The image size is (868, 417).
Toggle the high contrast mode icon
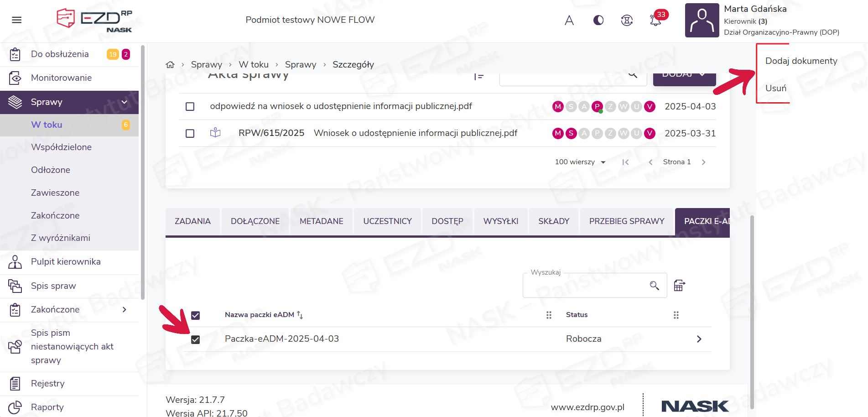pos(598,20)
